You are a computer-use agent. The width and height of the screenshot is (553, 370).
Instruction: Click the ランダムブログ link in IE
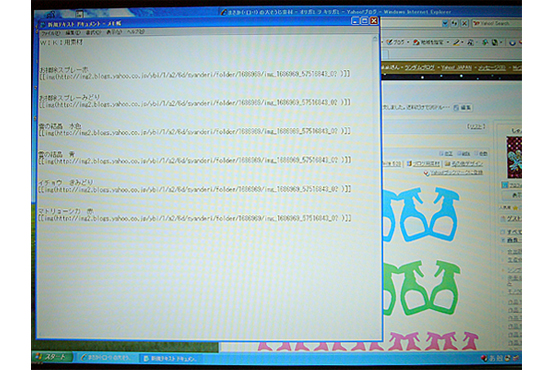419,67
